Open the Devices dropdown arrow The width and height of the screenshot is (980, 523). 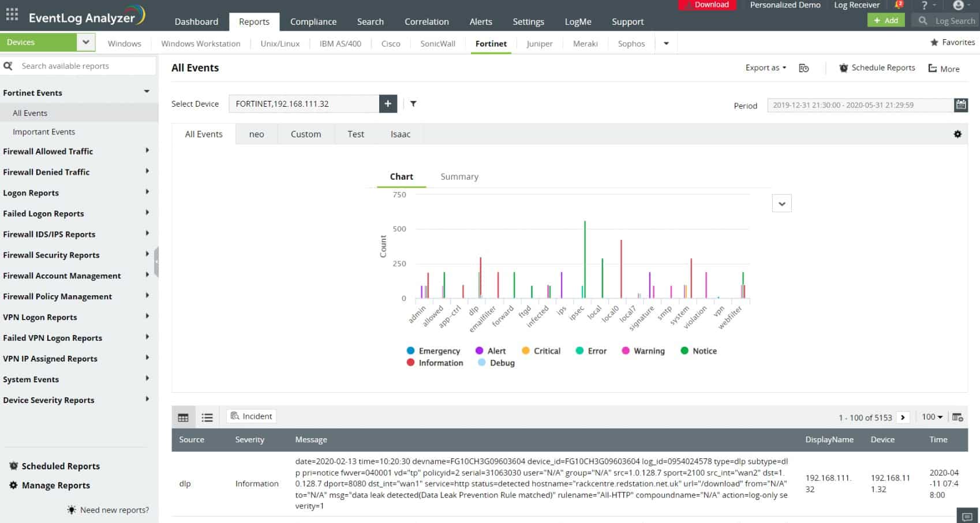[85, 42]
